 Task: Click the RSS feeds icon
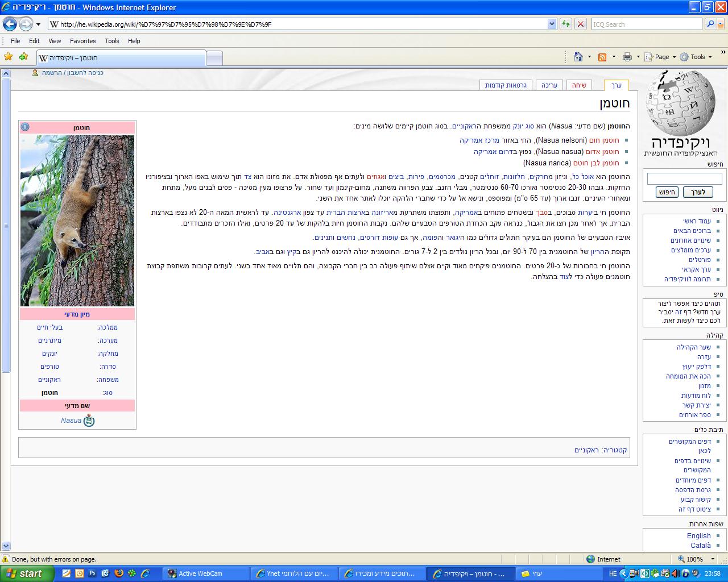(602, 57)
